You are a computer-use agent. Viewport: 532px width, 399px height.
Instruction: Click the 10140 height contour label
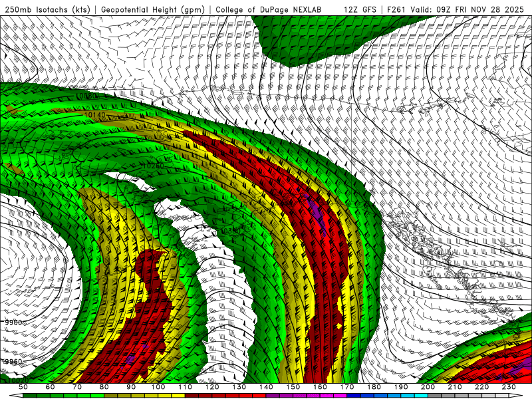pyautogui.click(x=94, y=115)
